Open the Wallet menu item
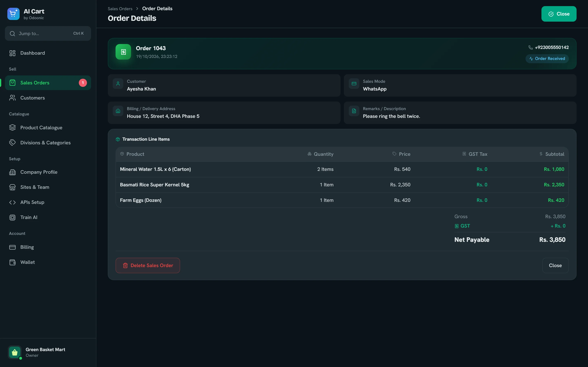 48,262
